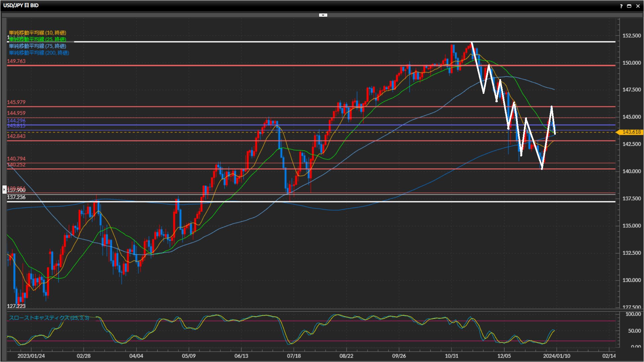Close the USD/JPY chart window
Image resolution: width=644 pixels, height=362 pixels.
click(638, 6)
